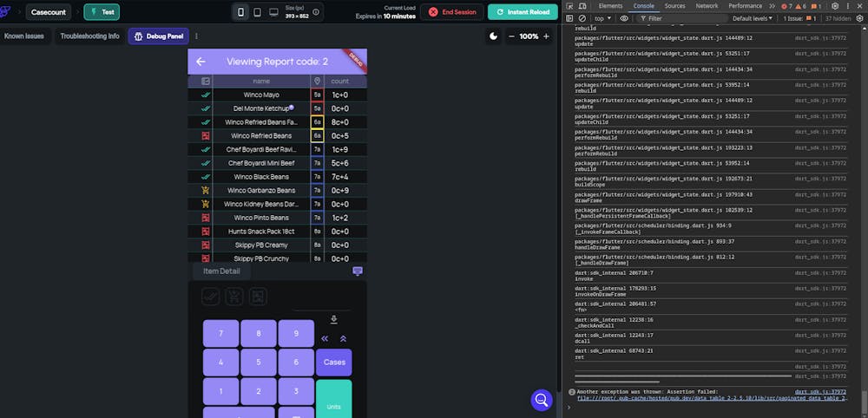The width and height of the screenshot is (868, 418).
Task: Click the FlutterFlow logo icon
Action: point(5,11)
